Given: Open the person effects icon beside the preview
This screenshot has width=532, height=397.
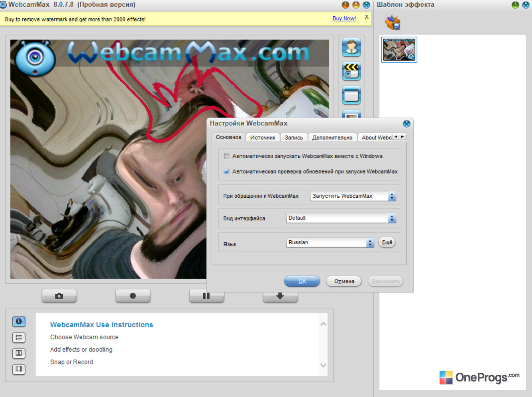Looking at the screenshot, I should coord(351,47).
